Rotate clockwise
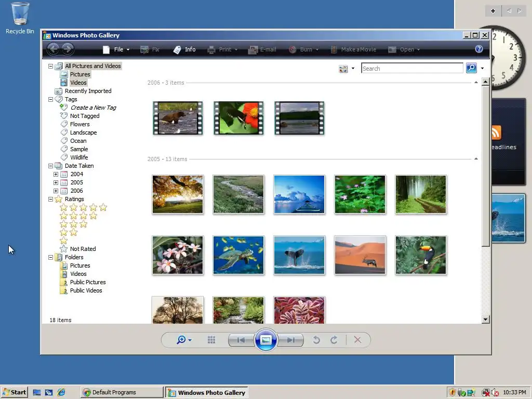The image size is (532, 399). [x=334, y=340]
